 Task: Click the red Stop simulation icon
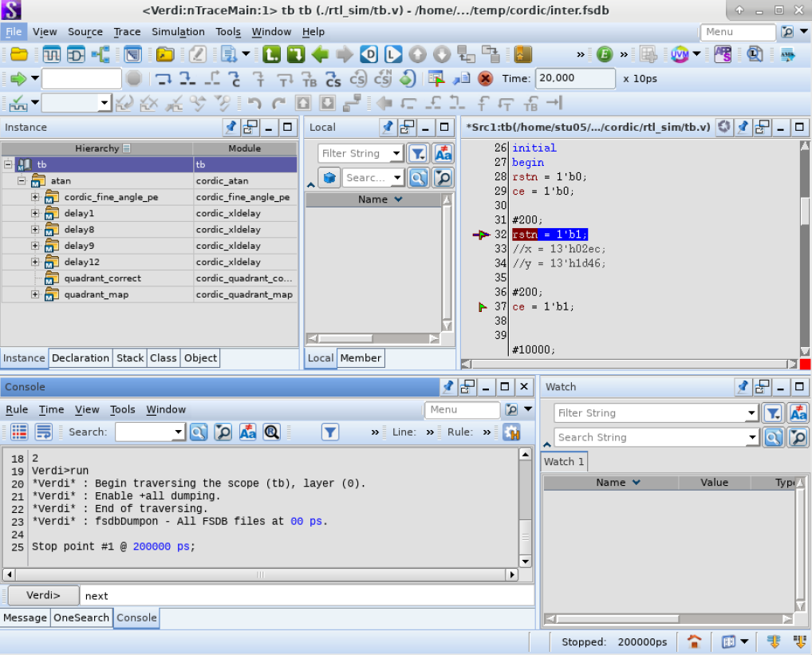[485, 79]
